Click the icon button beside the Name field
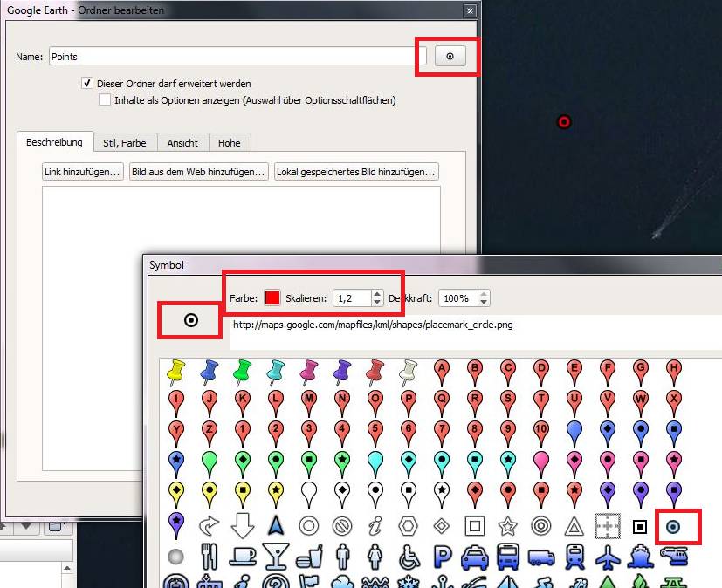Viewport: 722px width, 588px height. (x=450, y=57)
